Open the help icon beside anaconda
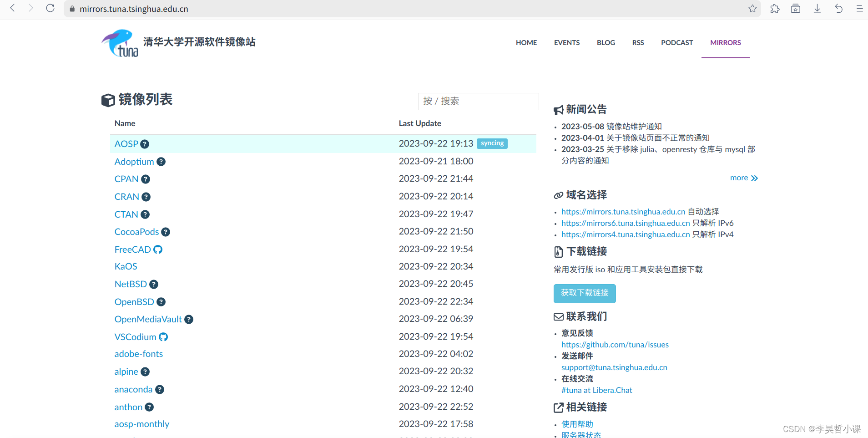Viewport: 868px width, 438px height. [x=160, y=390]
